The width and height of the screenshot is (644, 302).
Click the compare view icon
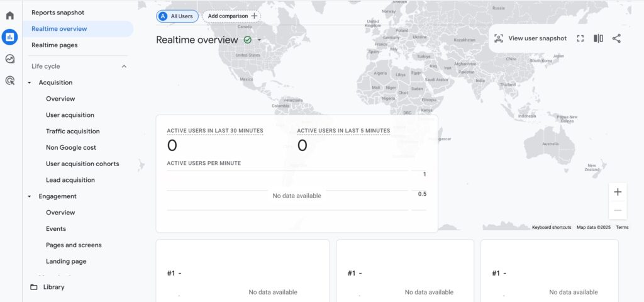(x=598, y=38)
